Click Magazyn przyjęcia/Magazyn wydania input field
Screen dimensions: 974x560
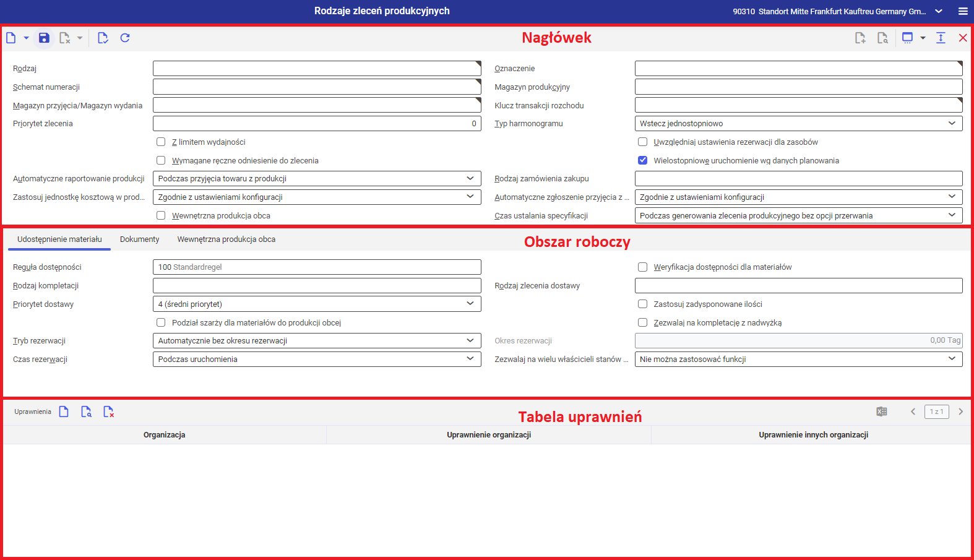[317, 105]
